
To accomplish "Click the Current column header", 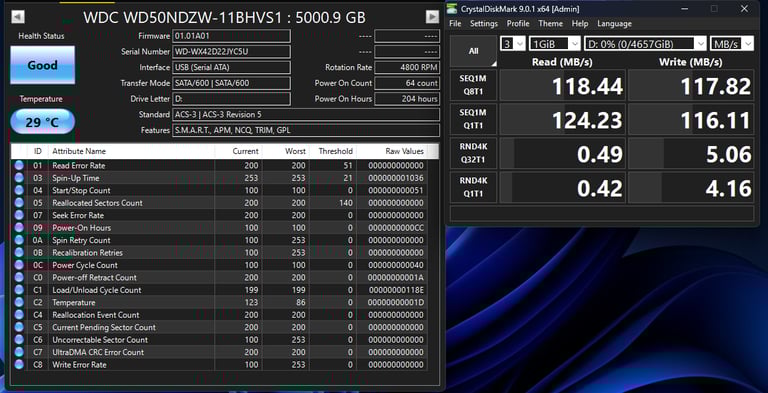I will [238, 151].
